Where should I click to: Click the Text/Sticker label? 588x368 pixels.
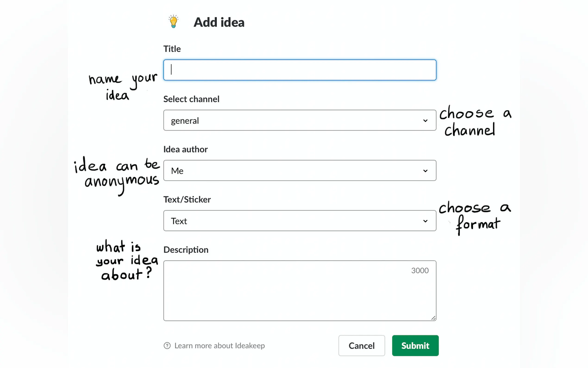(187, 200)
